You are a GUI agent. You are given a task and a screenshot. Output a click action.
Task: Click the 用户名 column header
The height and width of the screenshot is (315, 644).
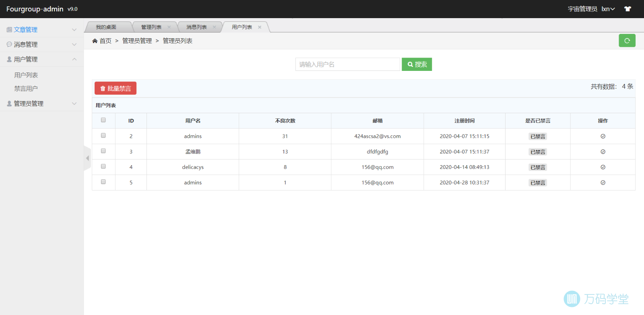coord(193,121)
